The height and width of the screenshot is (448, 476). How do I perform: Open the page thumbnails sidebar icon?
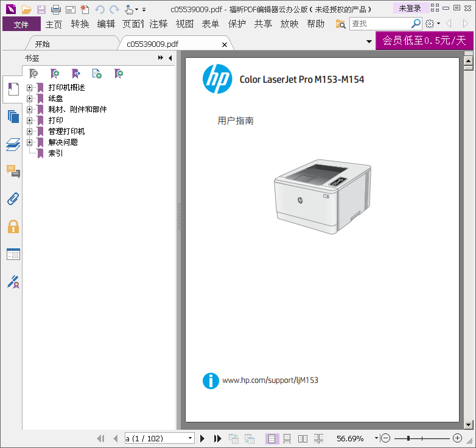coord(13,116)
